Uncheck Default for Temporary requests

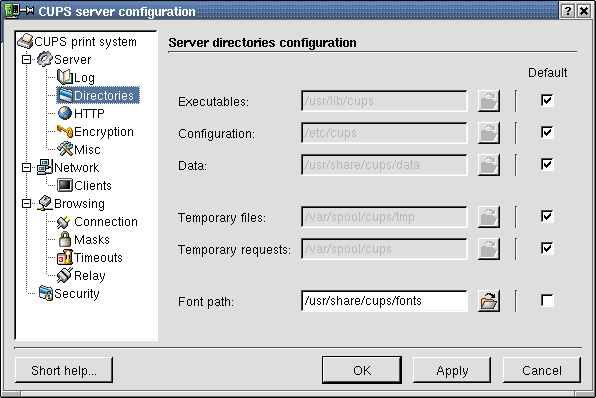point(547,248)
